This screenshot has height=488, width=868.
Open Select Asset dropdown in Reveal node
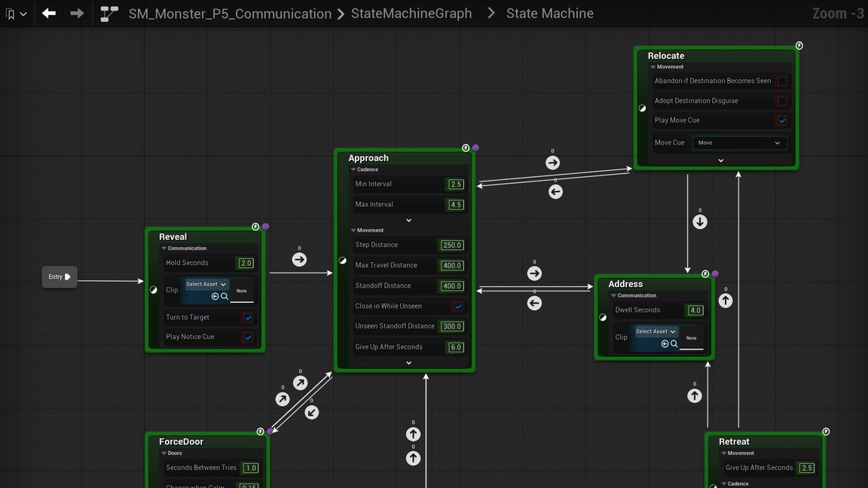pos(206,285)
